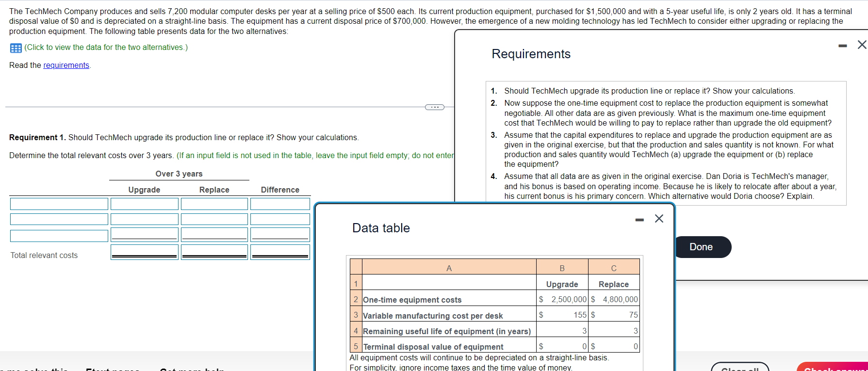Click the Over 3 years table heading
The width and height of the screenshot is (868, 371).
[179, 174]
